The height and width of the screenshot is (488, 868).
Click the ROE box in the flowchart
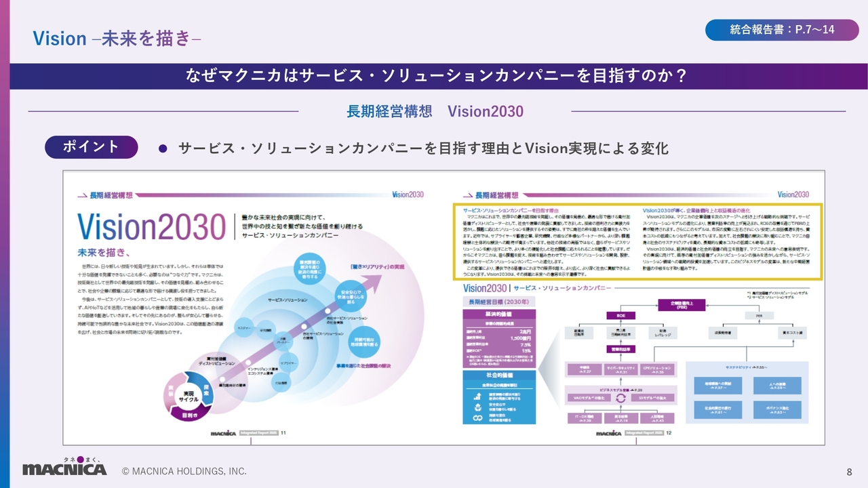[x=620, y=315]
